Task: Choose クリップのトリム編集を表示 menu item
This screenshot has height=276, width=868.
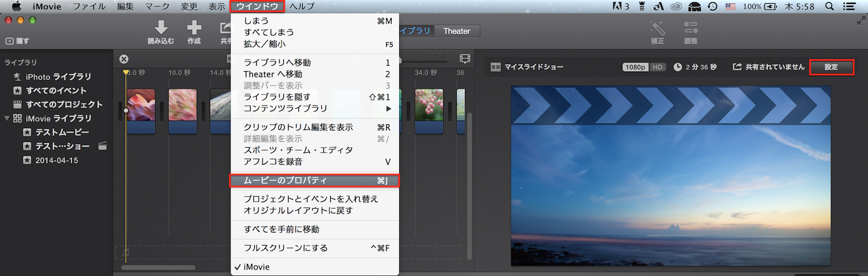Action: (315, 127)
